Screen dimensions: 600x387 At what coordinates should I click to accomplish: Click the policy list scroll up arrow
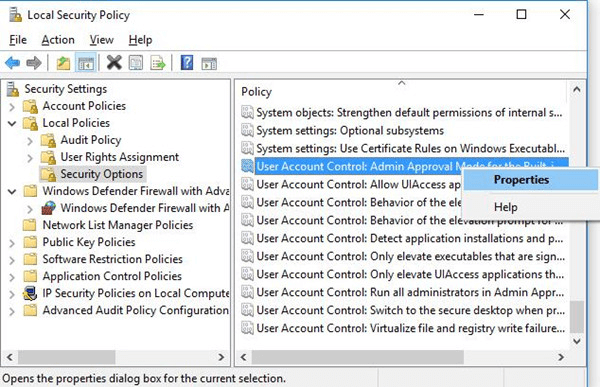(x=577, y=90)
